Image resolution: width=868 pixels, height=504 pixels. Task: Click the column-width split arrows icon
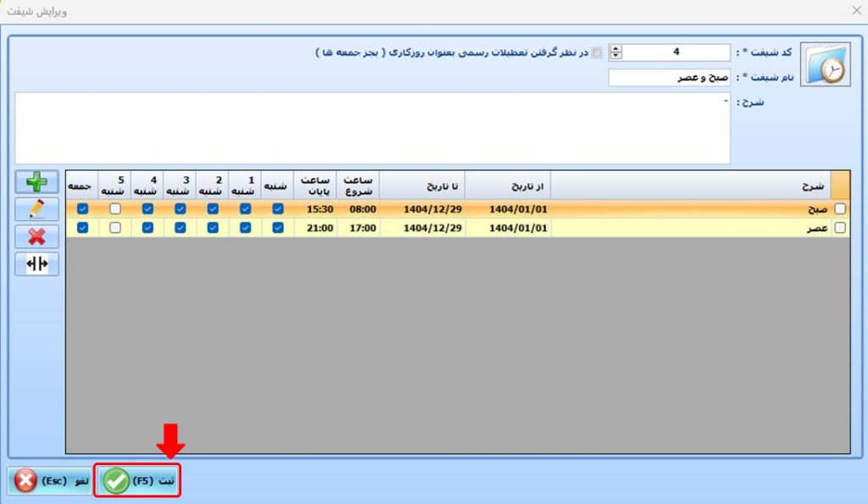(x=36, y=263)
